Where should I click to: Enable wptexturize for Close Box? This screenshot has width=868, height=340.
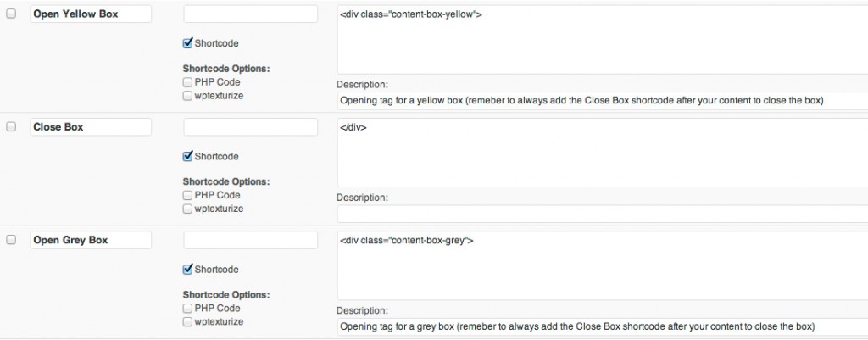click(187, 209)
